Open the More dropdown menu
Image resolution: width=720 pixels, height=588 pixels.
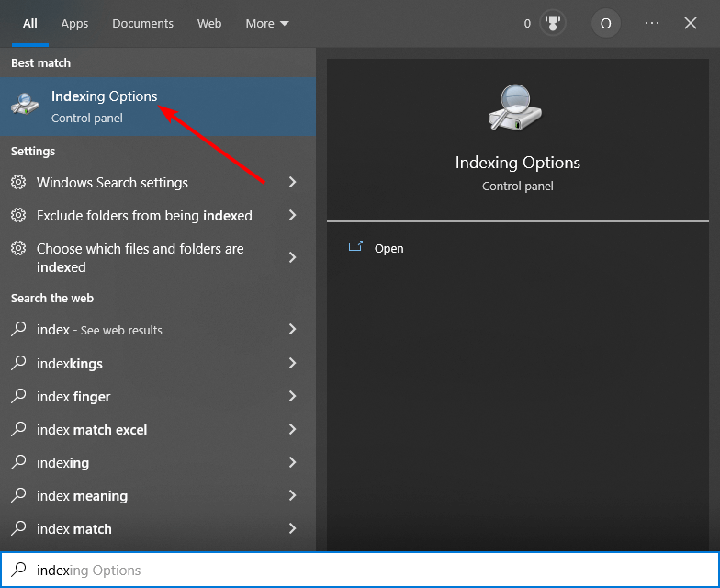point(266,24)
